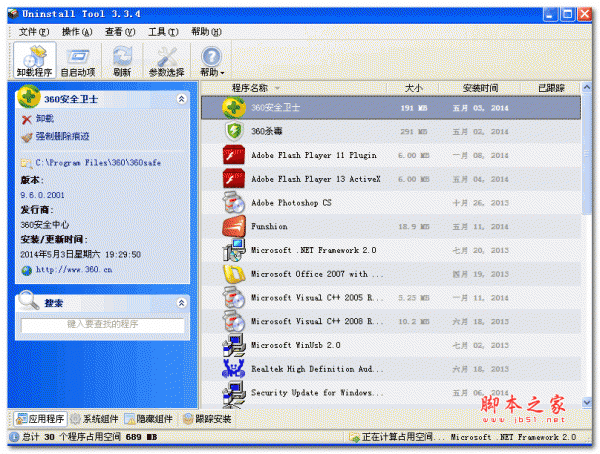Open the http://www.360.cn website link
This screenshot has height=454, width=600.
[x=74, y=269]
